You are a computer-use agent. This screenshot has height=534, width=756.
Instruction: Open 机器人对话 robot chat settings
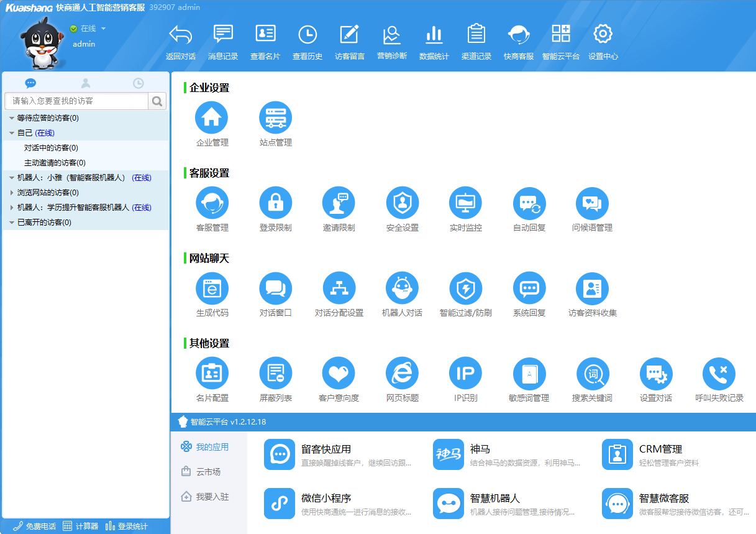tap(402, 288)
